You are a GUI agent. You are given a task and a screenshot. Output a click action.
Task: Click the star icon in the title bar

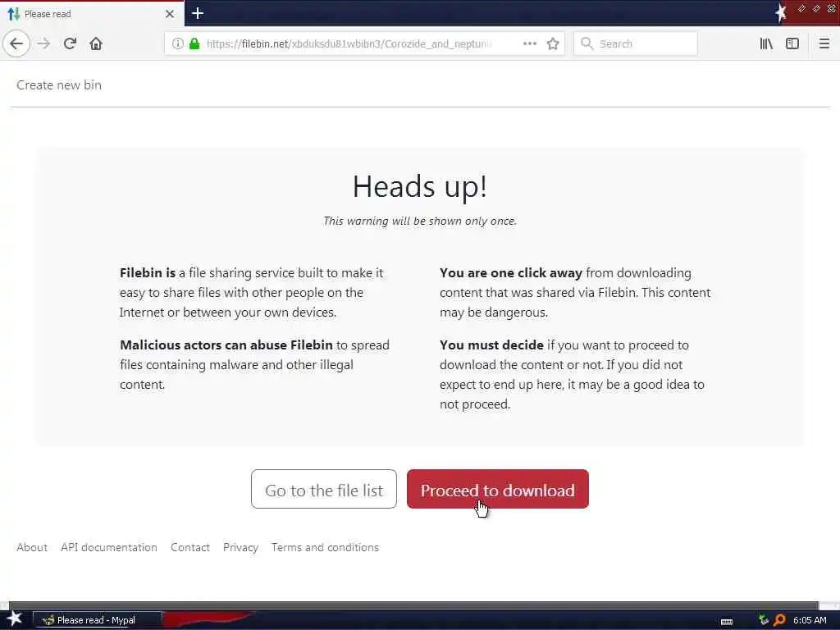(781, 13)
